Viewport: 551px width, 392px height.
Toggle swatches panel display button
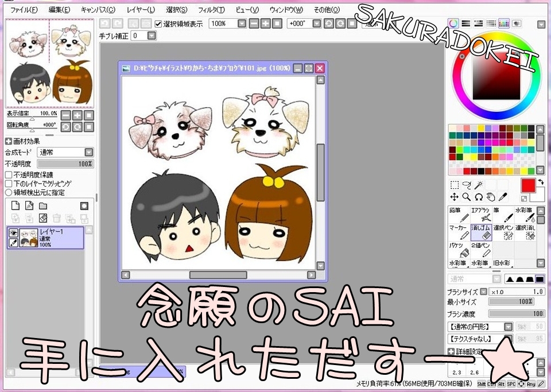click(x=504, y=24)
